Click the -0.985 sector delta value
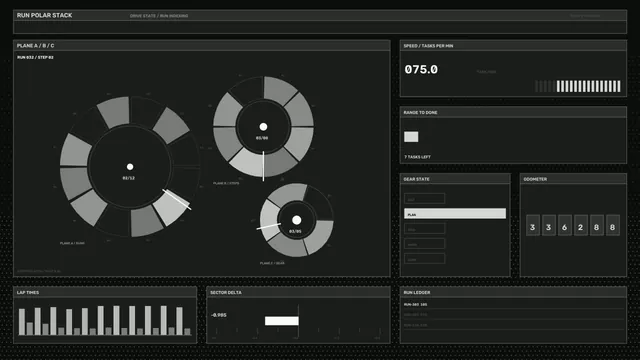This screenshot has width=640, height=360. 219,315
